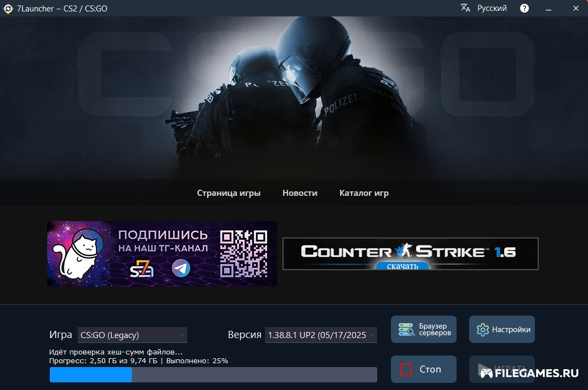This screenshot has width=588, height=390.
Task: Expand the Игра game dropdown CS:GO (Legacy)
Action: pos(132,335)
